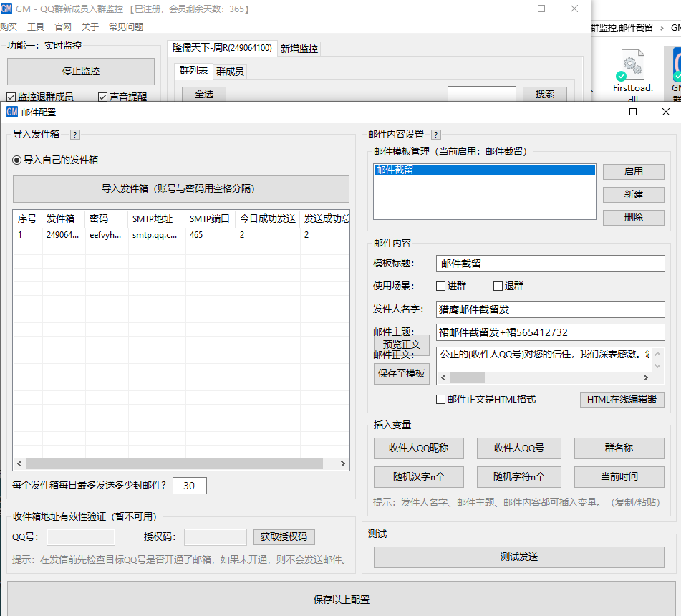Click SMTP端口 cell value 465
This screenshot has width=681, height=616.
pyautogui.click(x=211, y=235)
